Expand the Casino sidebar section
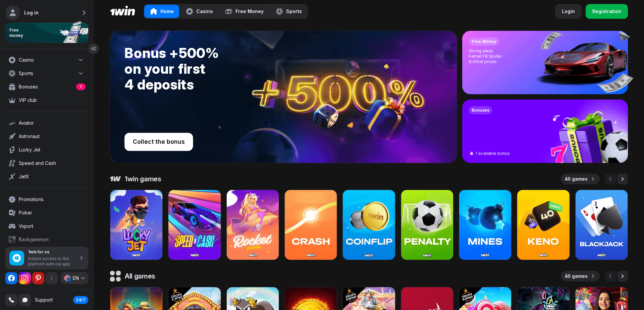The height and width of the screenshot is (310, 644). (x=47, y=60)
